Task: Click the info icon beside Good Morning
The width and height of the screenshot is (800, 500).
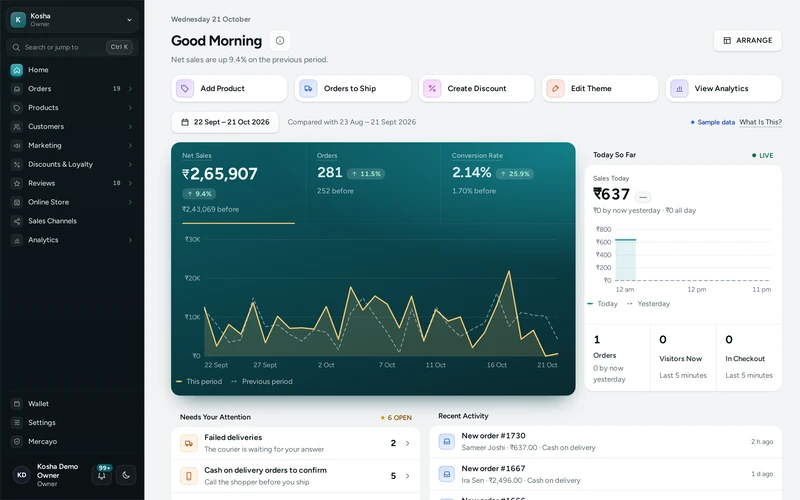Action: click(x=280, y=40)
